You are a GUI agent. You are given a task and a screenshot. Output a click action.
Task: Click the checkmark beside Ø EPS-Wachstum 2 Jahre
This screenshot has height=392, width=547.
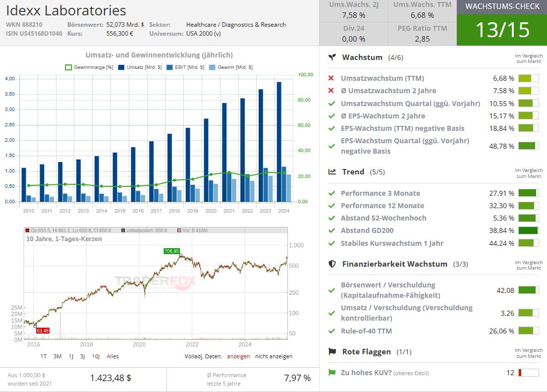click(x=332, y=116)
